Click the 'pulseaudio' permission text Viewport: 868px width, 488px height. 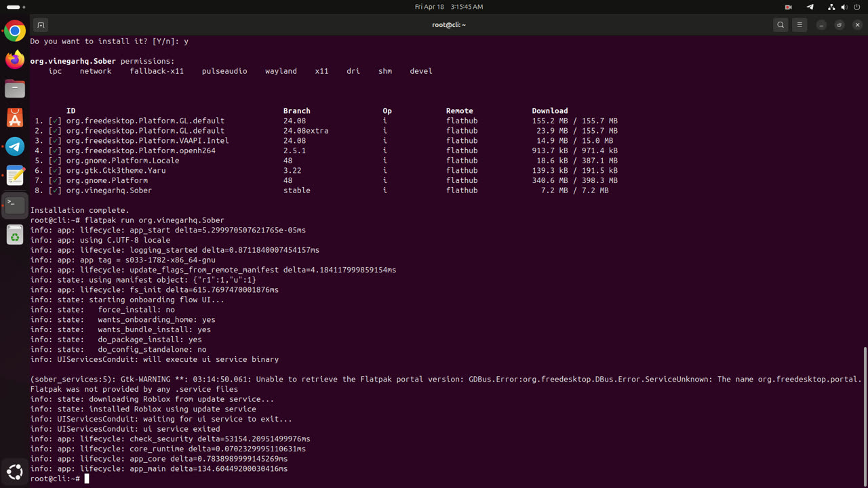224,71
